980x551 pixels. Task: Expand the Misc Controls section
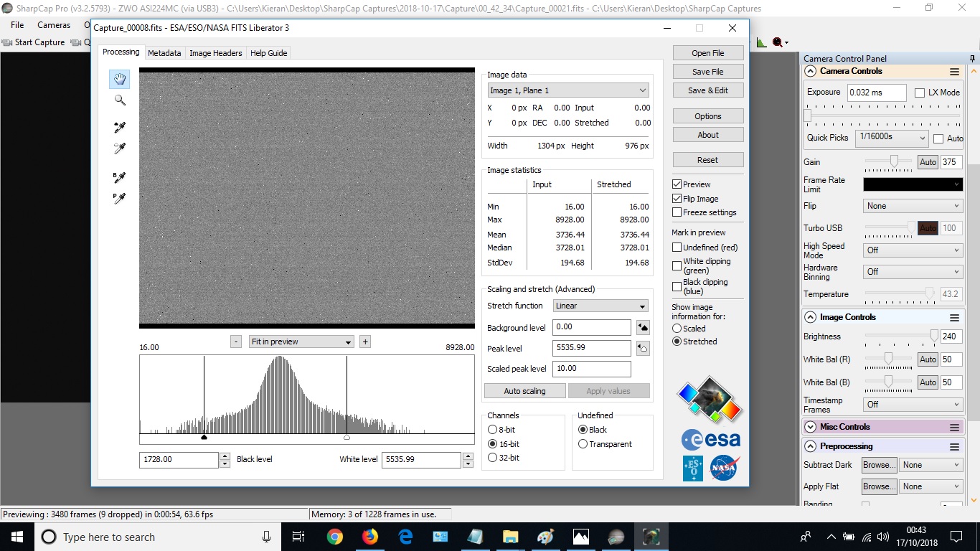click(x=810, y=427)
